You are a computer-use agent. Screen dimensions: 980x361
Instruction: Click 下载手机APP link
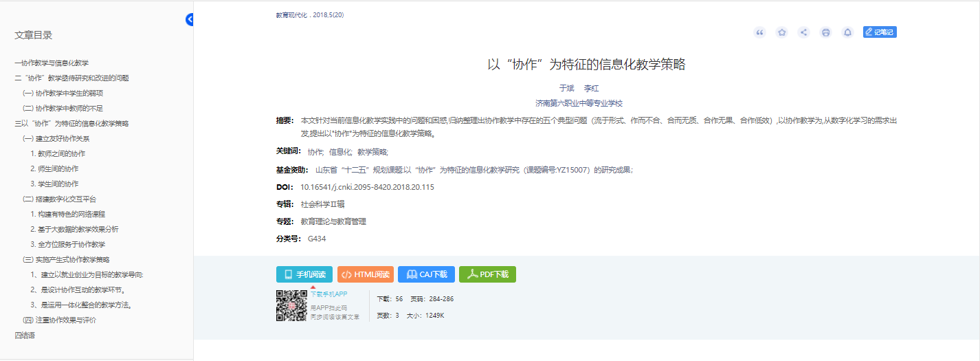pyautogui.click(x=328, y=294)
